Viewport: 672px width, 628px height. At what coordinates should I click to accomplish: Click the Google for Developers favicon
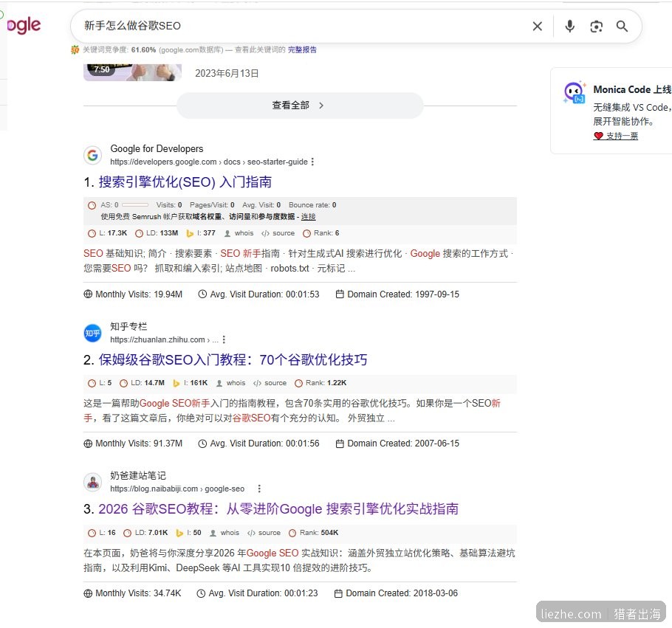[92, 155]
